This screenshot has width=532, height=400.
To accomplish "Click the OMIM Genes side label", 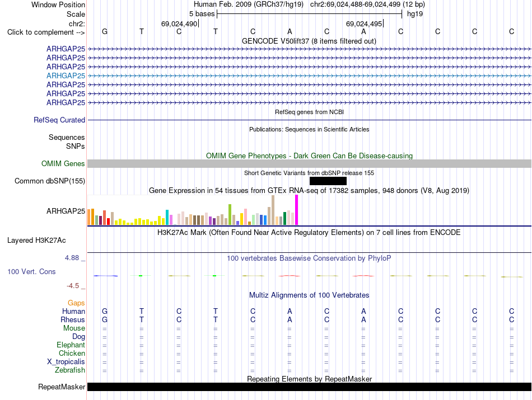I will coord(63,164).
